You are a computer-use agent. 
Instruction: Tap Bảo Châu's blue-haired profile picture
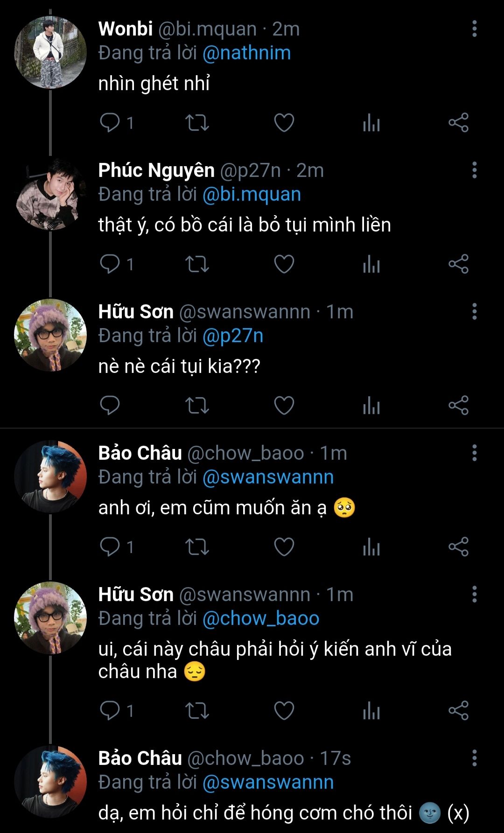[50, 476]
